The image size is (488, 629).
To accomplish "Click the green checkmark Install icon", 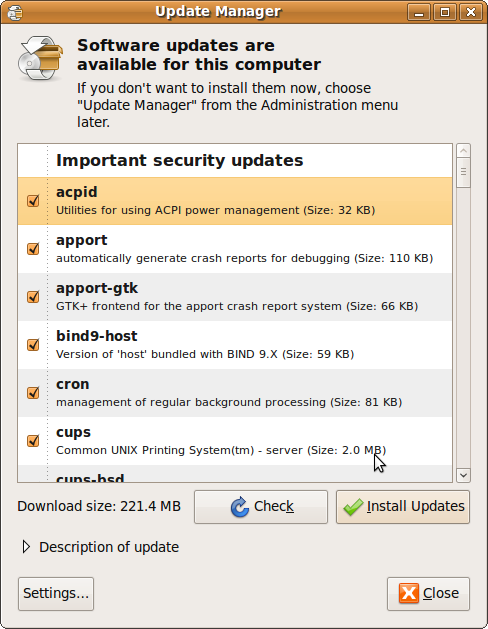I will (x=353, y=507).
